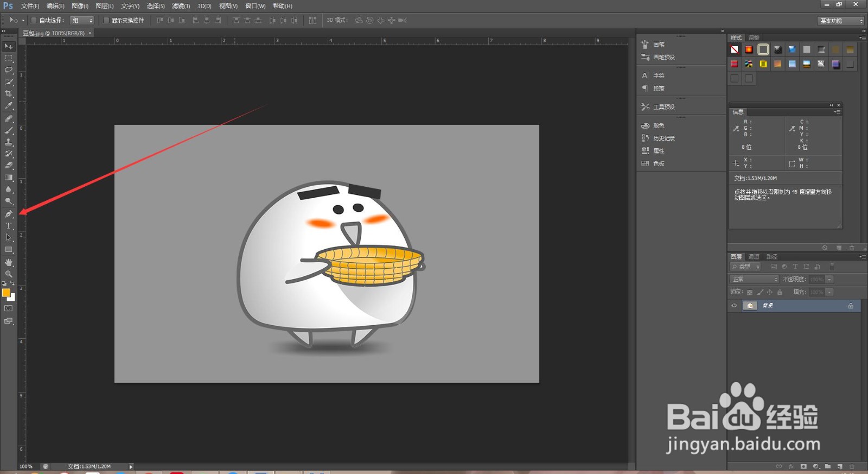Select the Dodge tool
The width and height of the screenshot is (868, 474).
point(9,201)
